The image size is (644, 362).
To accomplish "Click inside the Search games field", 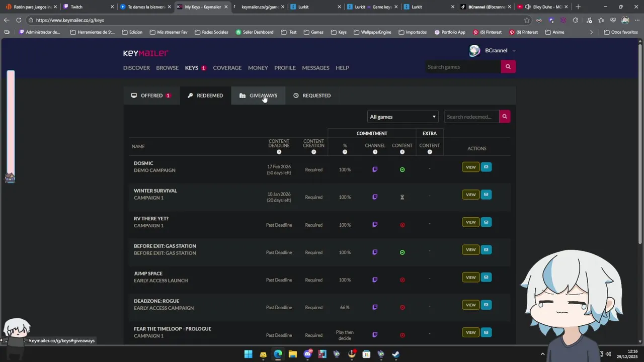I will click(x=463, y=67).
